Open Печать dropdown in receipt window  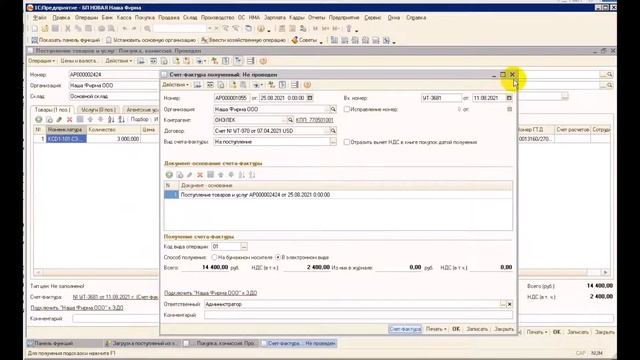pos(536,332)
